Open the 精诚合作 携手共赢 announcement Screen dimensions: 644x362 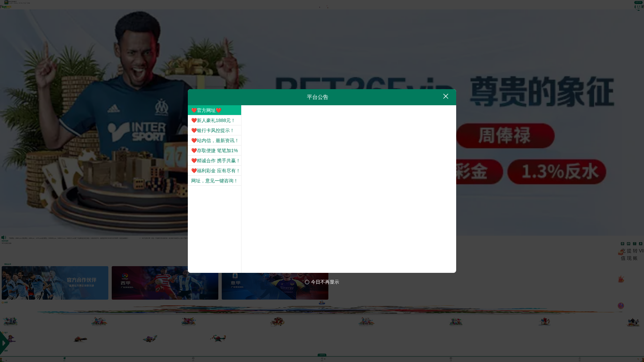[x=214, y=161]
